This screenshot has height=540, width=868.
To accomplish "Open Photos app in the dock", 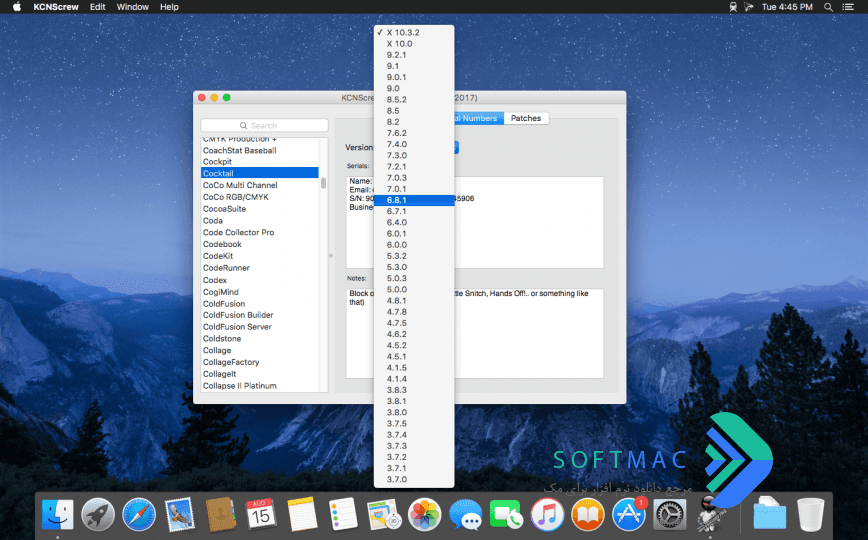I will pos(425,515).
